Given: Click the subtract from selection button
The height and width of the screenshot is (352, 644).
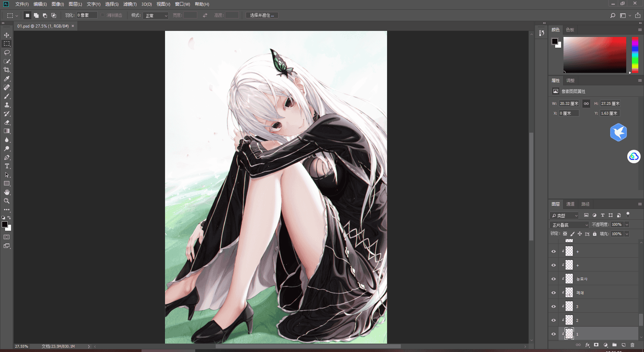Looking at the screenshot, I should coord(45,15).
